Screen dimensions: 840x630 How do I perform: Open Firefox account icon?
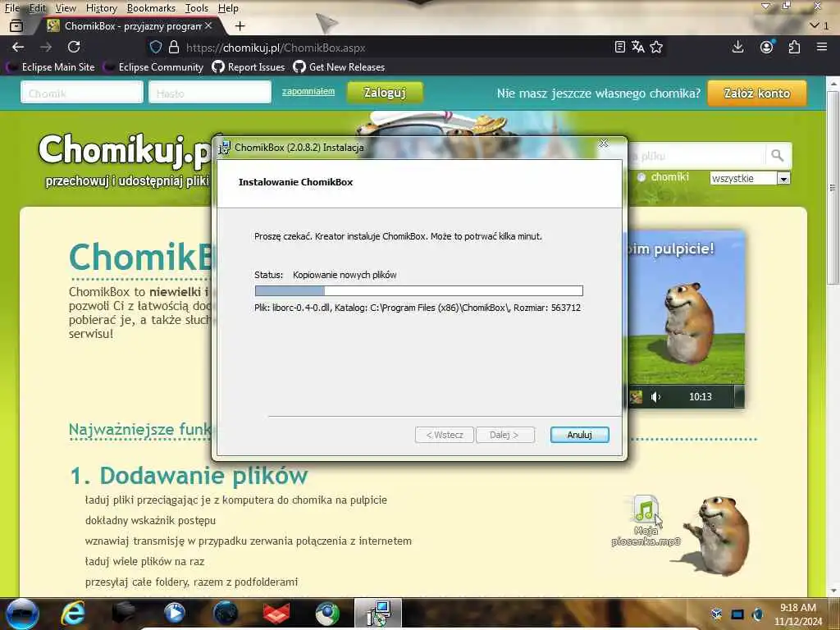[x=767, y=47]
